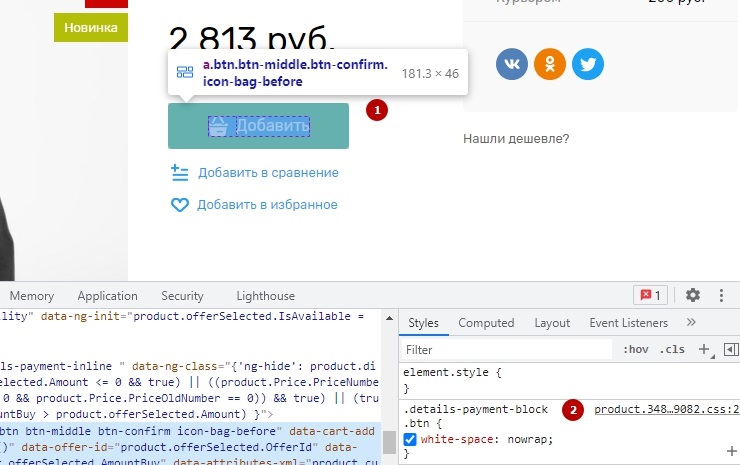740x465 pixels.
Task: Toggle the :hov element state panel
Action: [x=636, y=350]
